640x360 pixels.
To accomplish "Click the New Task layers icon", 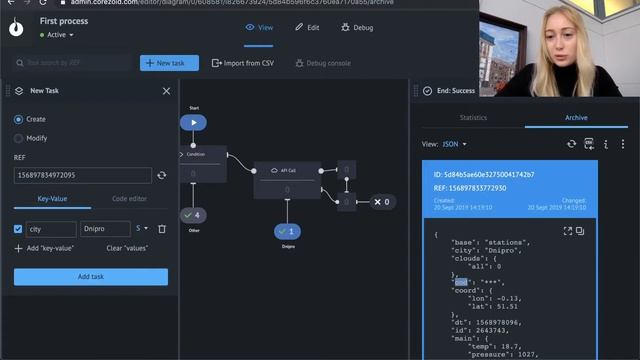I will pyautogui.click(x=19, y=91).
